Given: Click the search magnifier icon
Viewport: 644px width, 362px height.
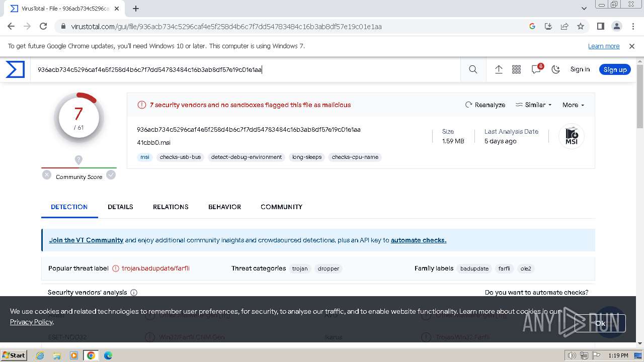Looking at the screenshot, I should pos(473,69).
